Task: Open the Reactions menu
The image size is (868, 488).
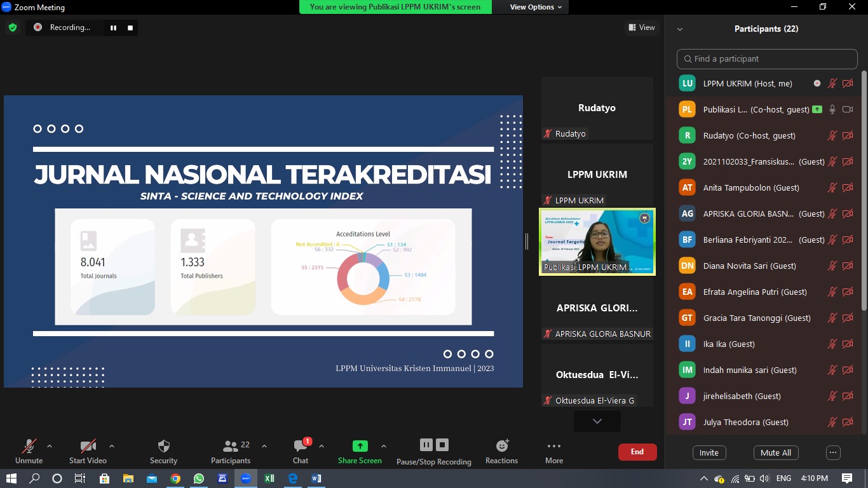Action: 501,451
